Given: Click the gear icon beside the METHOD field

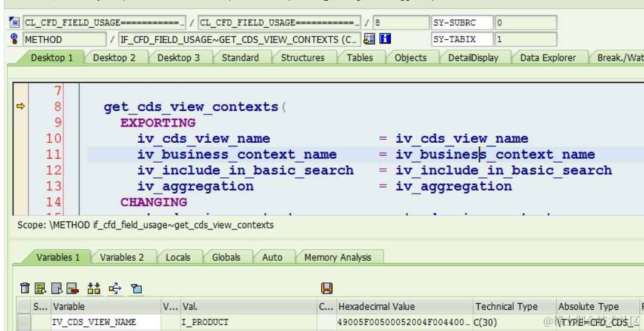Looking at the screenshot, I should (15, 39).
